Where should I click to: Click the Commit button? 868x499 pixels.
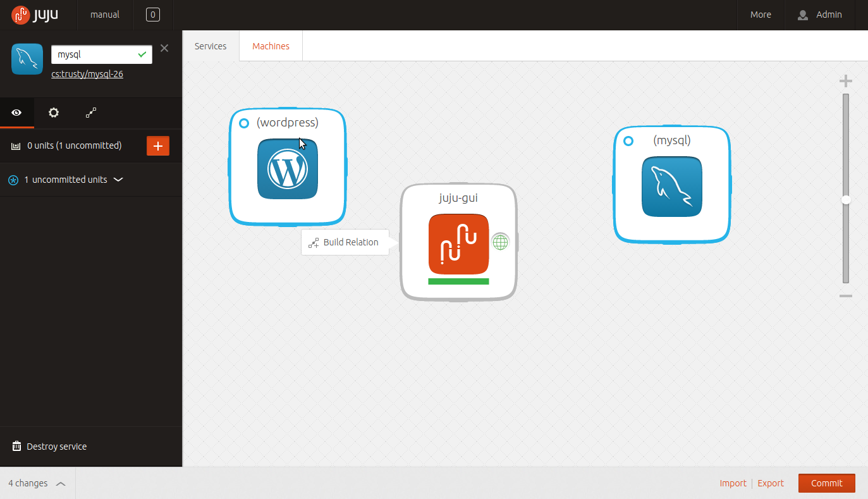point(827,483)
